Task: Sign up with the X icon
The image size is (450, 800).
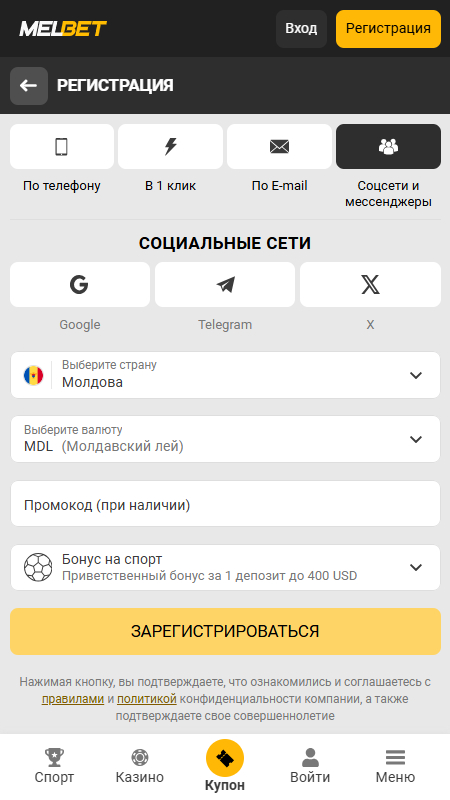Action: pos(370,284)
